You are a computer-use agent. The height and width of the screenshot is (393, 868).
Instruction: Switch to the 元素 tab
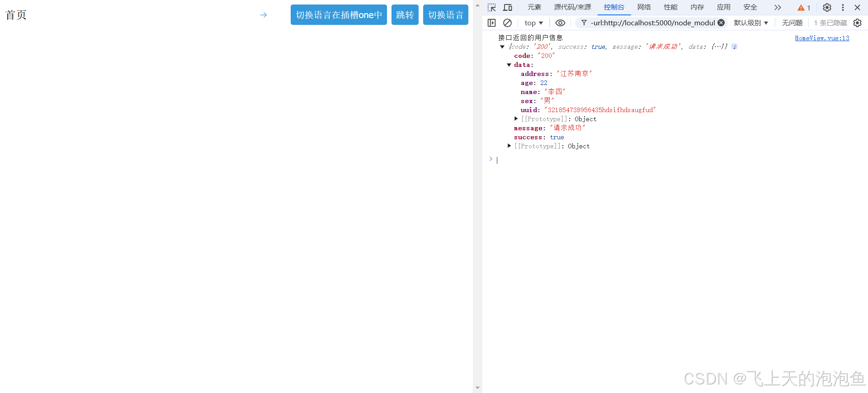534,7
